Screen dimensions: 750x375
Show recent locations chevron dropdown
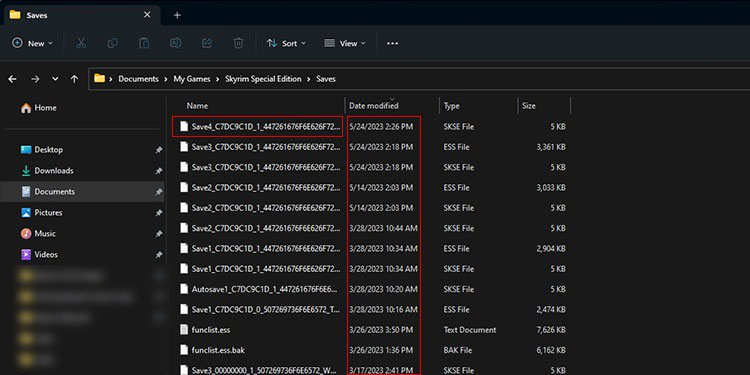tap(55, 79)
